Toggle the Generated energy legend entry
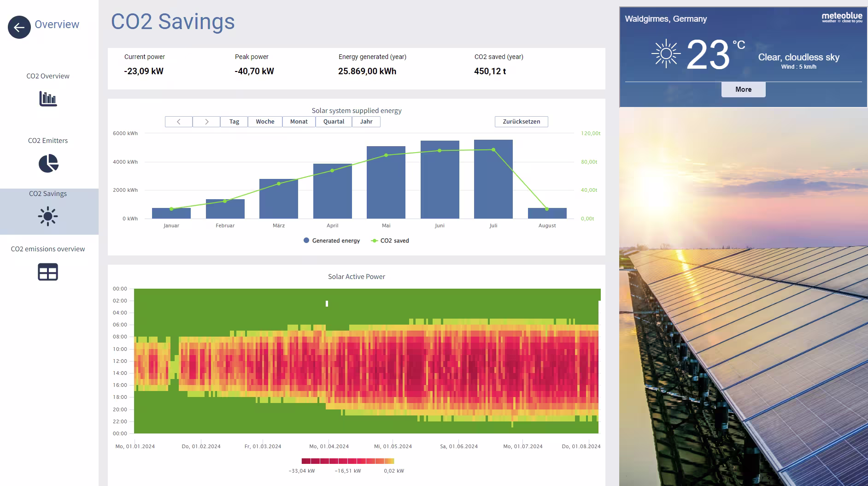This screenshot has height=486, width=868. [331, 240]
